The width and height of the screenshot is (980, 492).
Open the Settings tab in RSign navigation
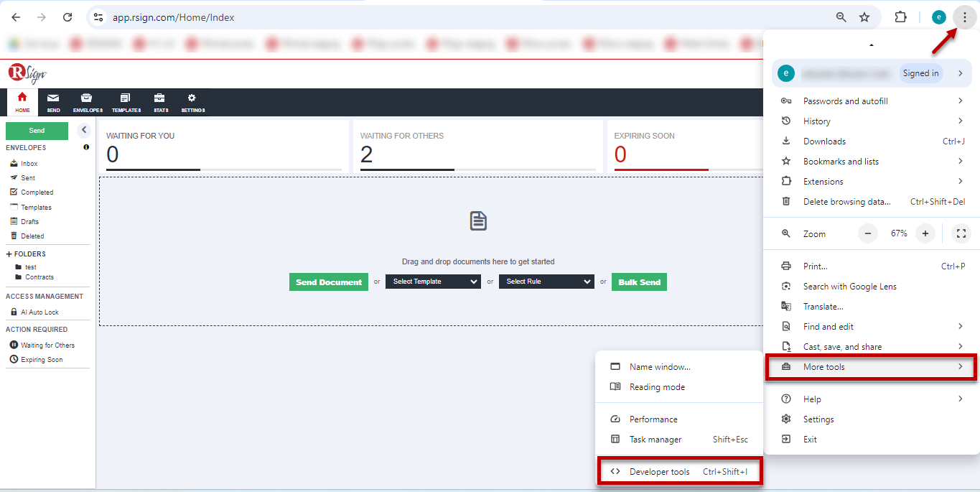click(192, 102)
